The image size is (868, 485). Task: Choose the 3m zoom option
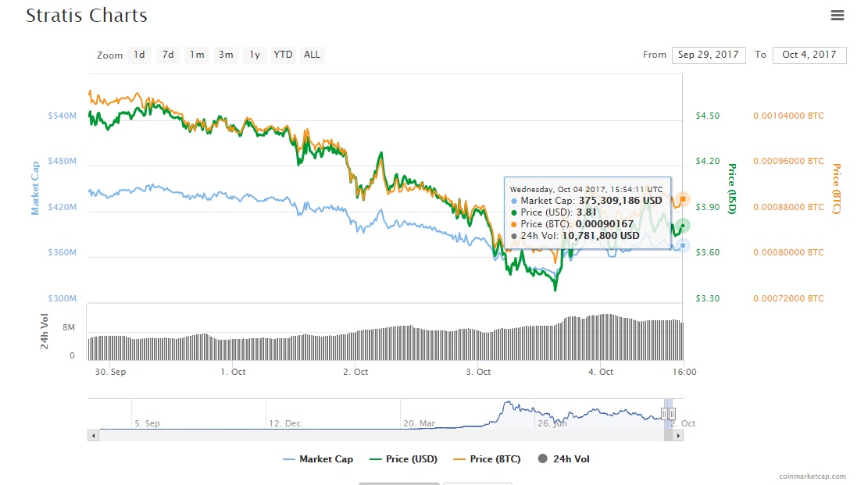point(226,55)
